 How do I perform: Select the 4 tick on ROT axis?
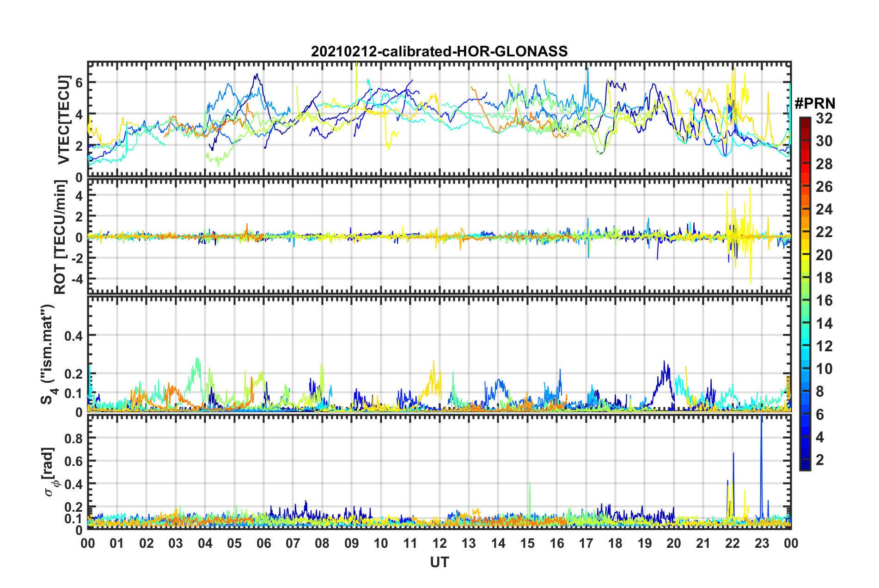[x=79, y=196]
